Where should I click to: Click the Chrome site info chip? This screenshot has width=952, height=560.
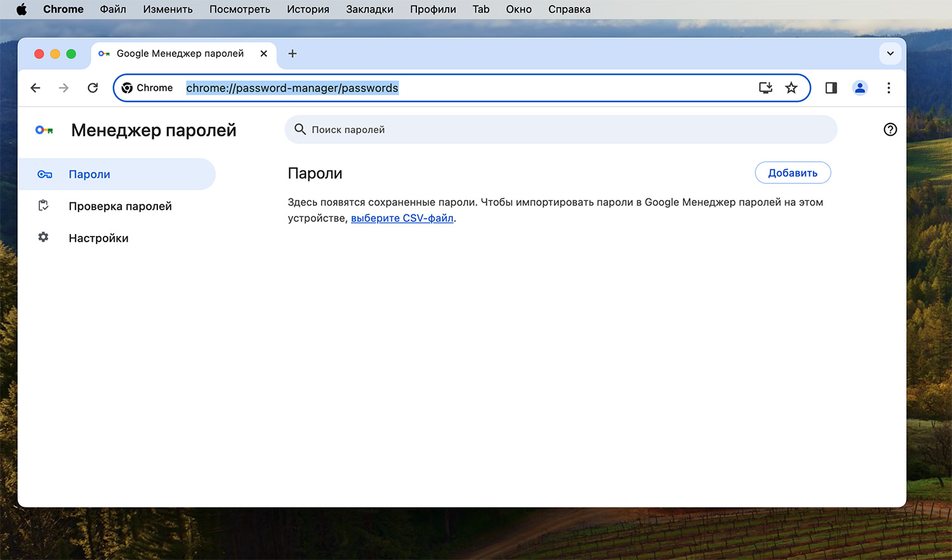click(x=147, y=88)
